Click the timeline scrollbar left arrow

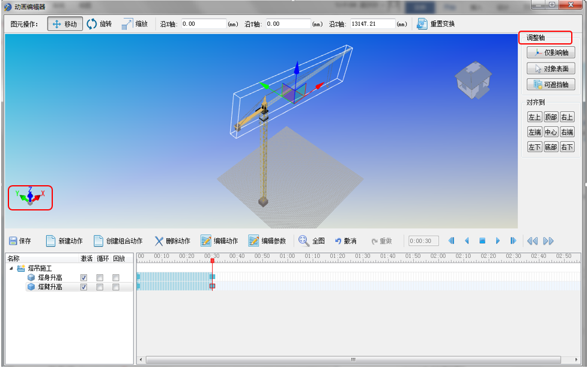(x=141, y=360)
